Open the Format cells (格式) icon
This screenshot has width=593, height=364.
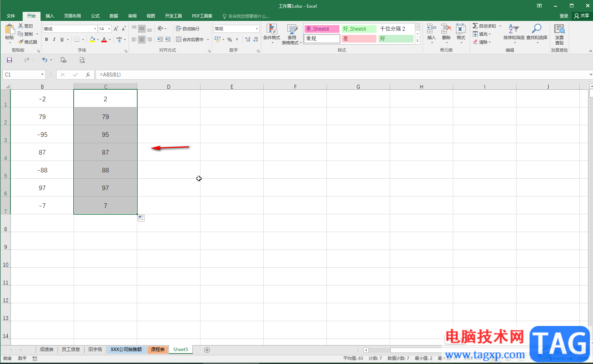tap(461, 29)
